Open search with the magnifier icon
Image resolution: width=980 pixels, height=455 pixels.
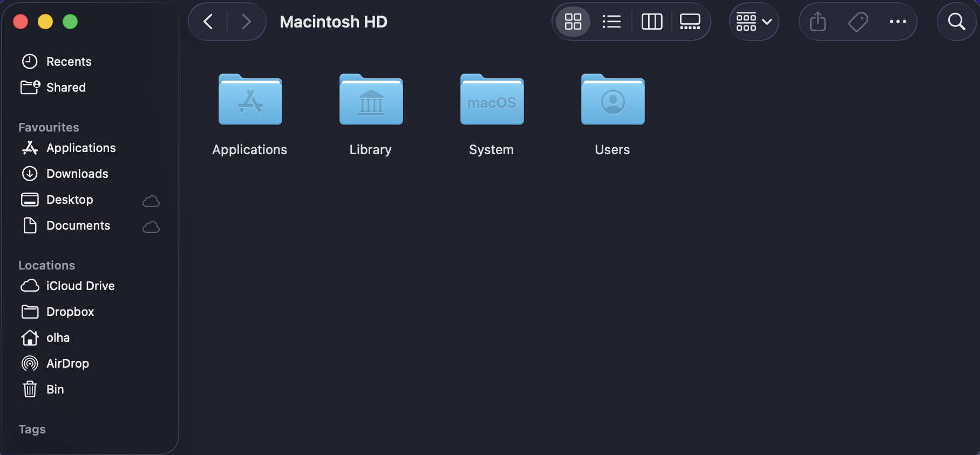tap(957, 22)
